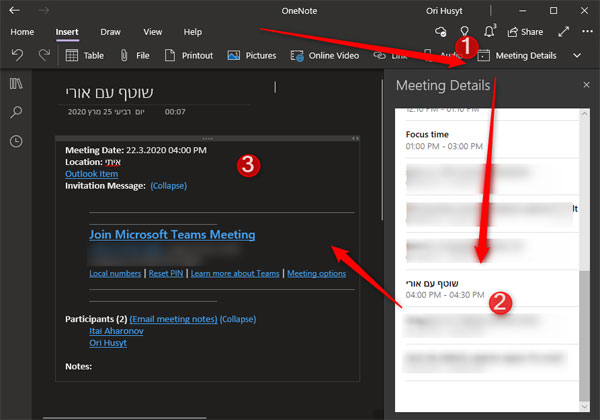600x420 pixels.
Task: Expand the ribbon overflow chevron
Action: 576,56
